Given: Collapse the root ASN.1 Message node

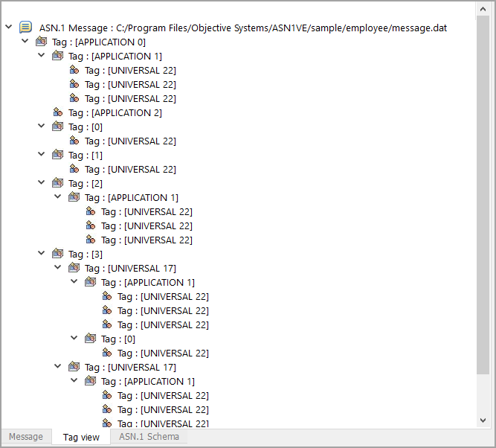Looking at the screenshot, I should 8,28.
